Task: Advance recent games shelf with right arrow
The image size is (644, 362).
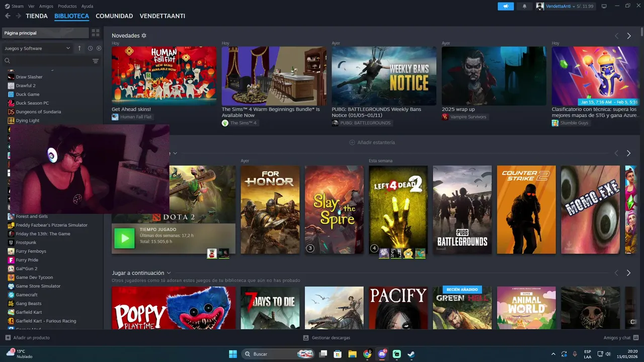Action: (628, 153)
